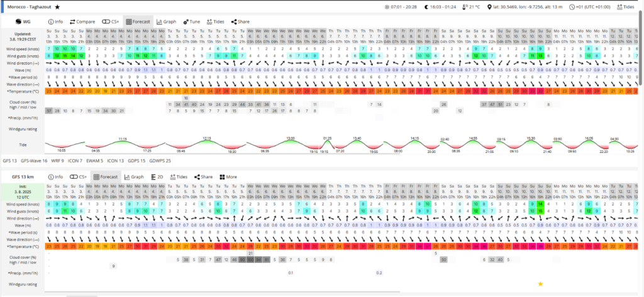This screenshot has width=644, height=297.
Task: Toggle CS+ in the WG panel toolbar
Action: (111, 22)
